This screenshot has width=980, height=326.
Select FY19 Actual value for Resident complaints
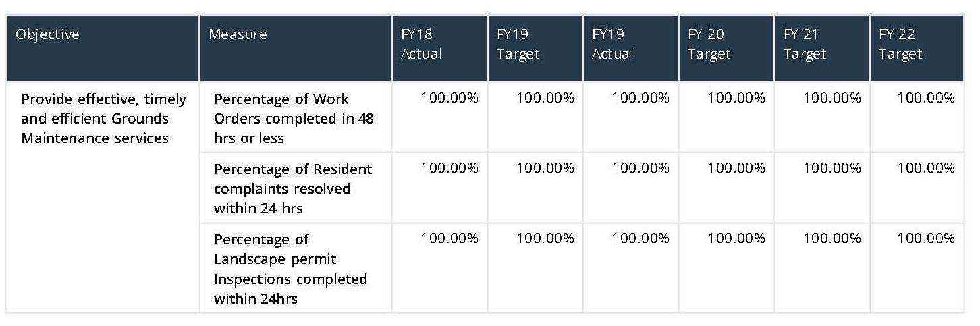coord(641,168)
